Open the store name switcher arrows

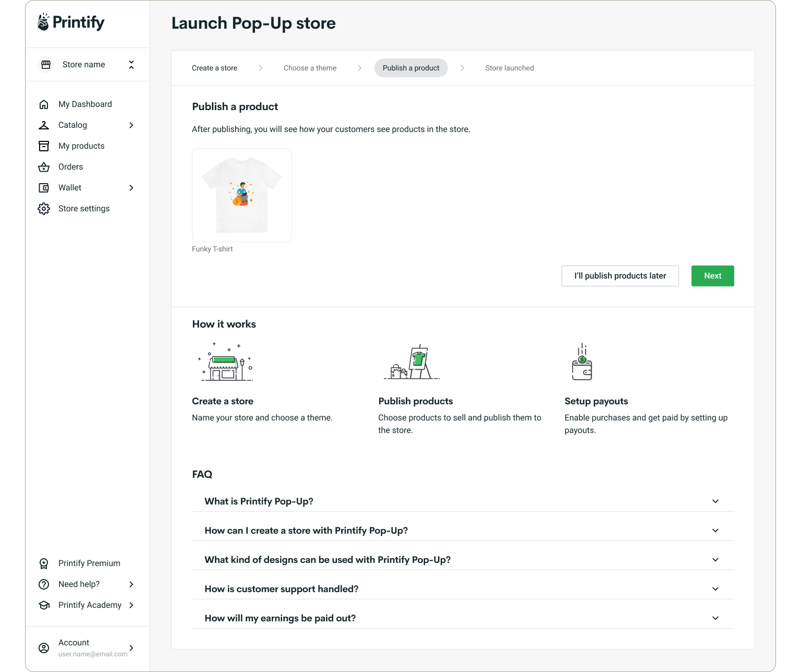(x=131, y=64)
